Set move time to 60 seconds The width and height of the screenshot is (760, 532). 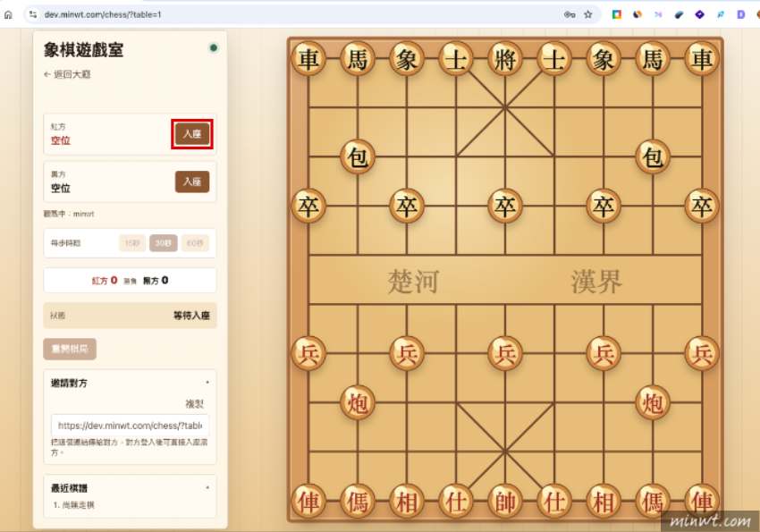coord(195,242)
